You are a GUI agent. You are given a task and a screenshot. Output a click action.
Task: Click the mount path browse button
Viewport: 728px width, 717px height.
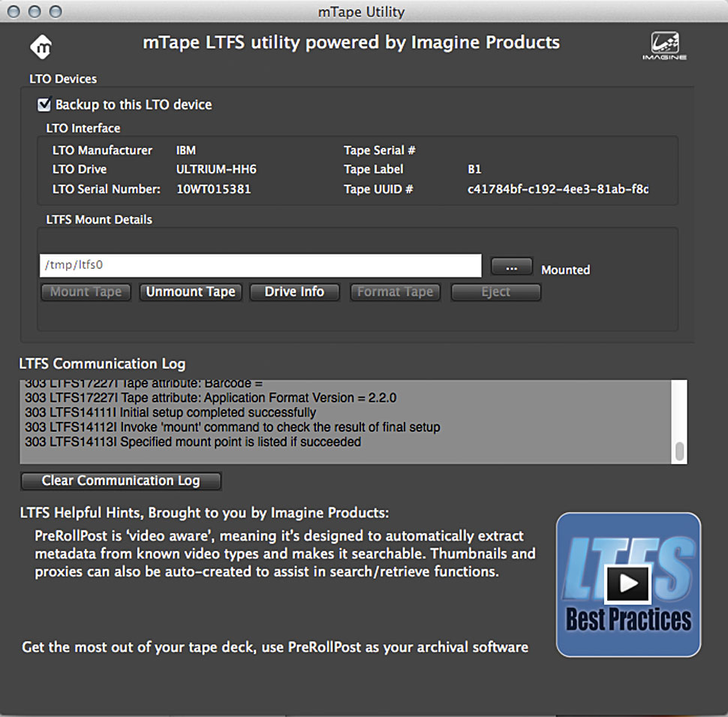click(511, 267)
